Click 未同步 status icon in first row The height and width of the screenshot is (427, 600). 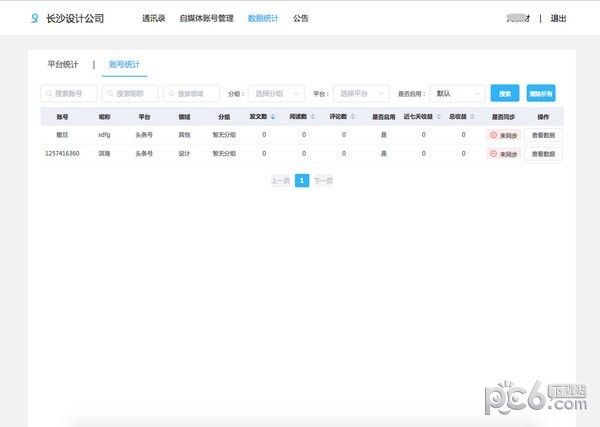pos(494,135)
